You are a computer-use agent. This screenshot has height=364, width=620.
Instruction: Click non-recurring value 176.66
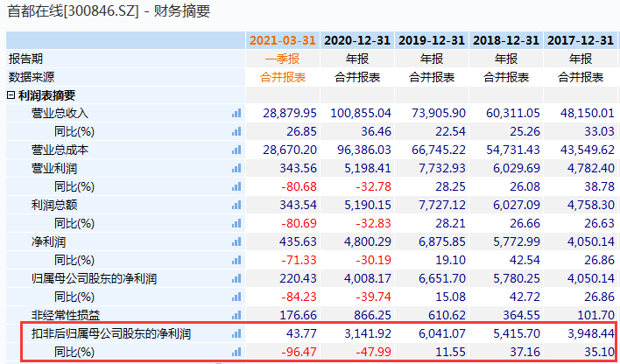[298, 315]
